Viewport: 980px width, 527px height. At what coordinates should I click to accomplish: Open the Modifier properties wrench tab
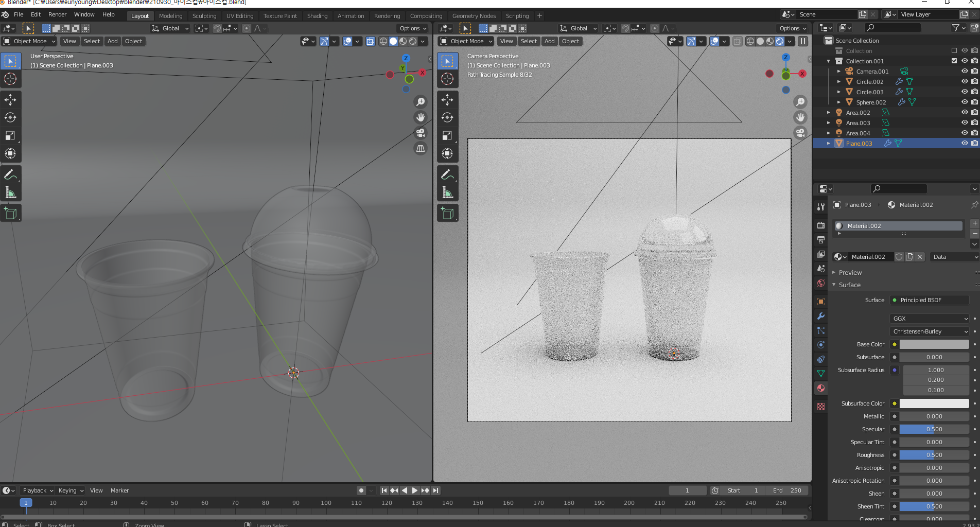(821, 316)
